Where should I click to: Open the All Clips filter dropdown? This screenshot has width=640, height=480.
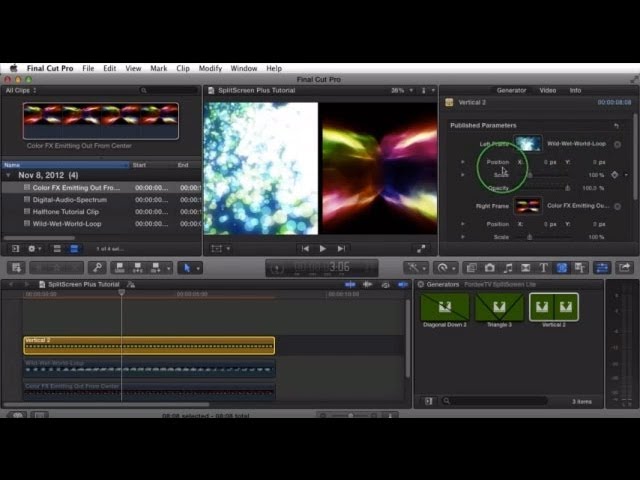(20, 90)
